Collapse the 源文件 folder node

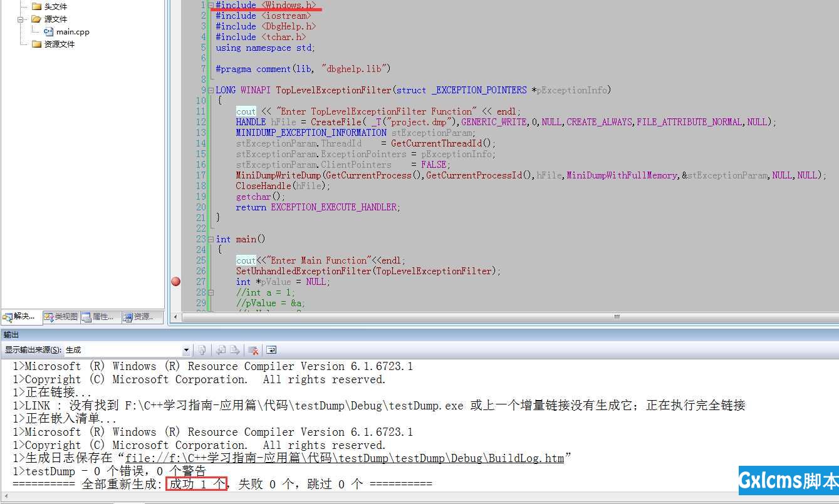click(x=21, y=19)
